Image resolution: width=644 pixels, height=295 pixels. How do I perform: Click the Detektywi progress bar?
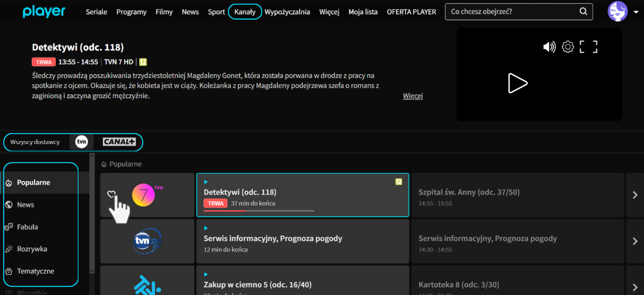coord(259,210)
